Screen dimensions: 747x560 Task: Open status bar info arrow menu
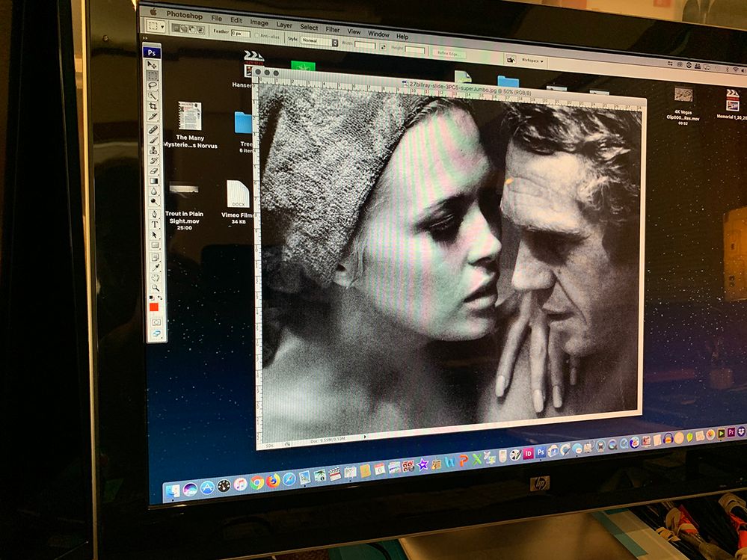(x=365, y=437)
